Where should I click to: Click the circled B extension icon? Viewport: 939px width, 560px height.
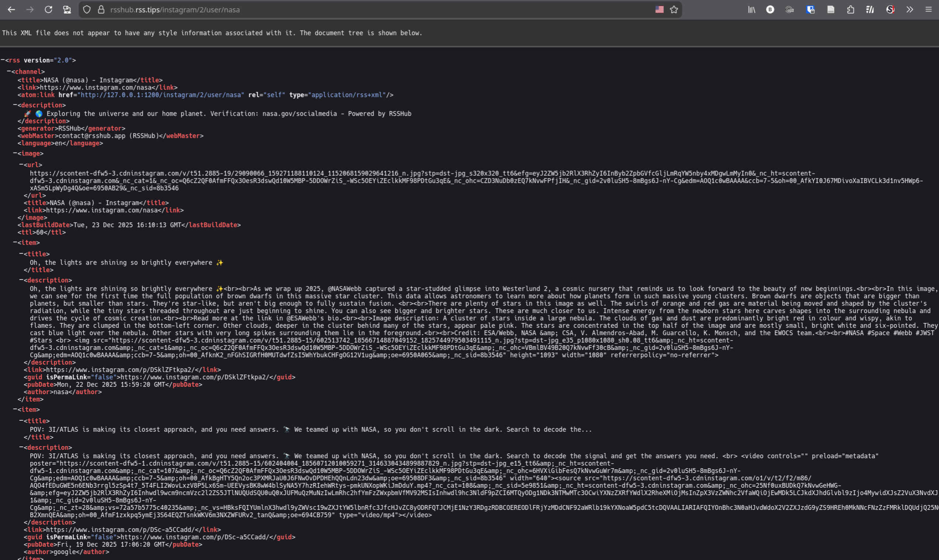[x=770, y=10]
